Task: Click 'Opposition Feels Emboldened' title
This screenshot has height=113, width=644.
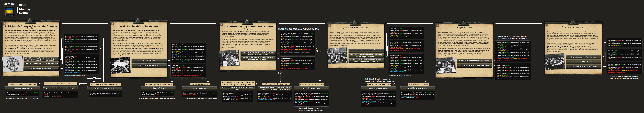Action: pyautogui.click(x=22, y=85)
